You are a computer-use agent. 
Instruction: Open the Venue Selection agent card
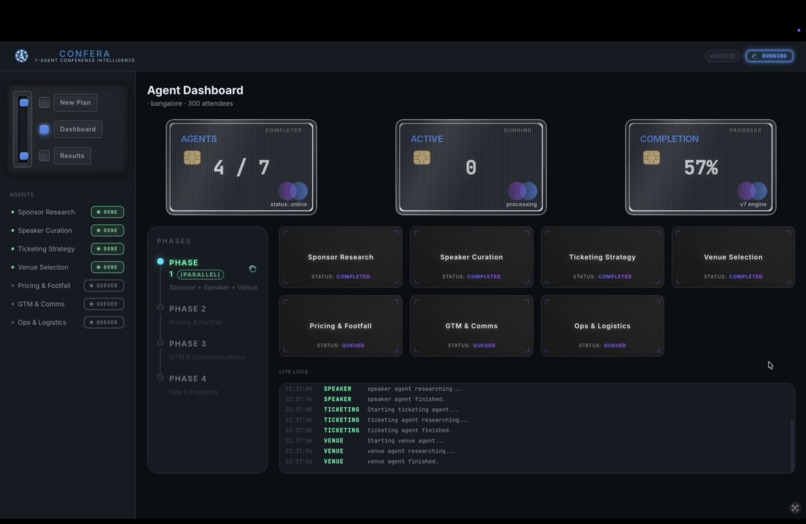(733, 257)
